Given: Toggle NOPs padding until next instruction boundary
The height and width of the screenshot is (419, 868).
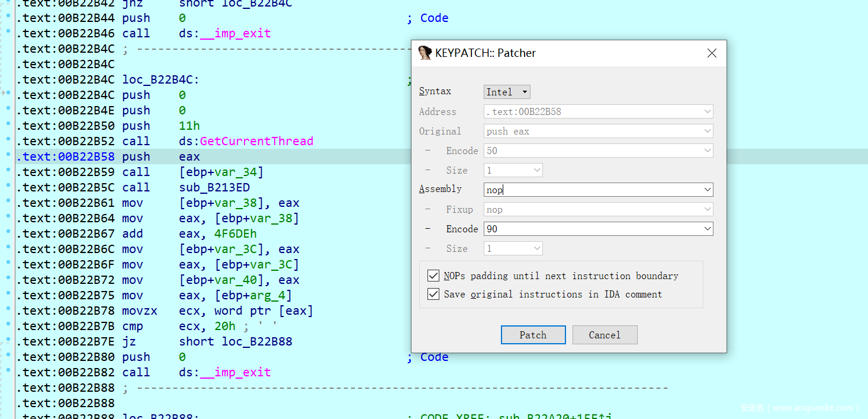Looking at the screenshot, I should point(433,276).
